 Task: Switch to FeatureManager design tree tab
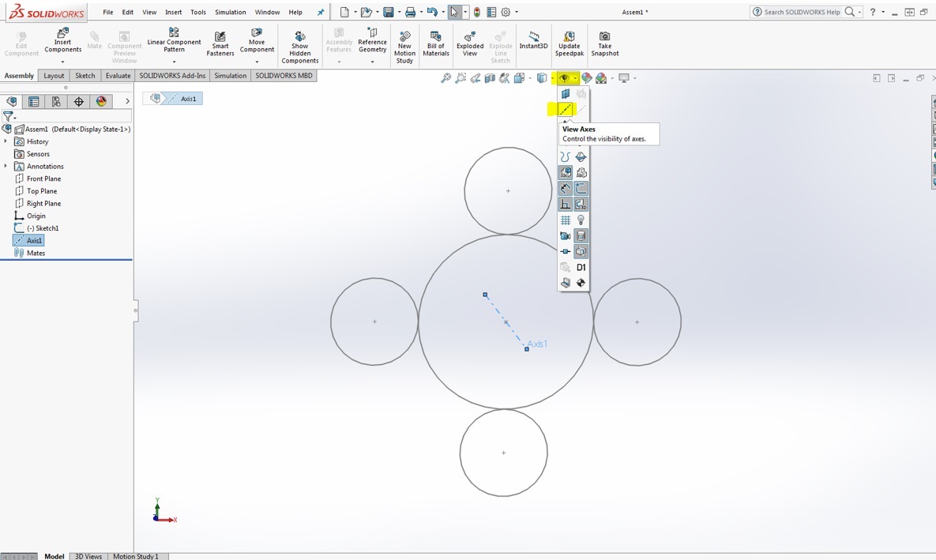(x=11, y=101)
